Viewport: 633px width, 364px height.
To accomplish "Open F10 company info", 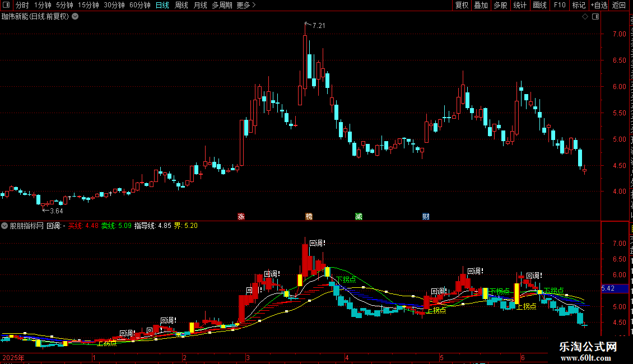I will coord(560,5).
